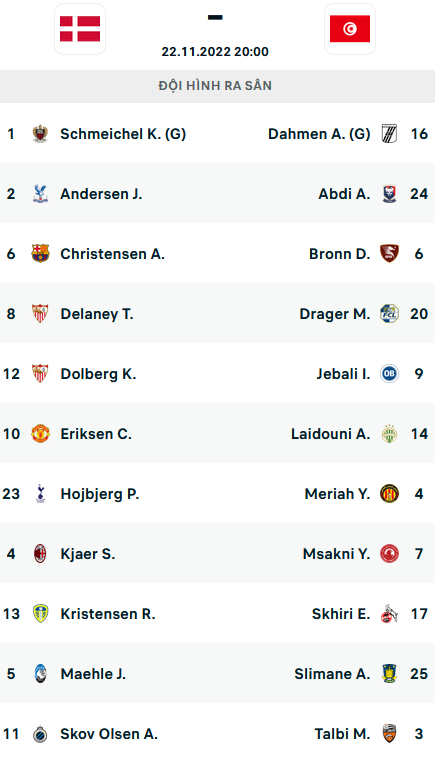This screenshot has width=435, height=763.
Task: Click Tottenham crest next to Hojbjerg P.
Action: pos(40,493)
